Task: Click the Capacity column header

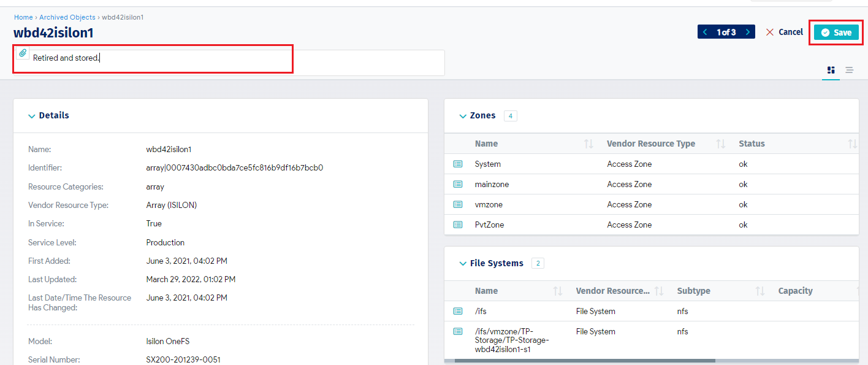Action: [796, 291]
